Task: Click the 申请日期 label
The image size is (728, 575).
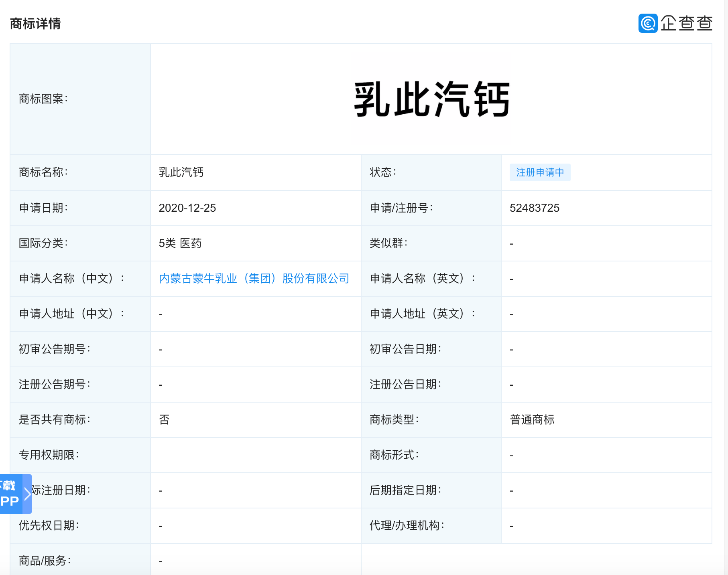Action: click(x=43, y=208)
